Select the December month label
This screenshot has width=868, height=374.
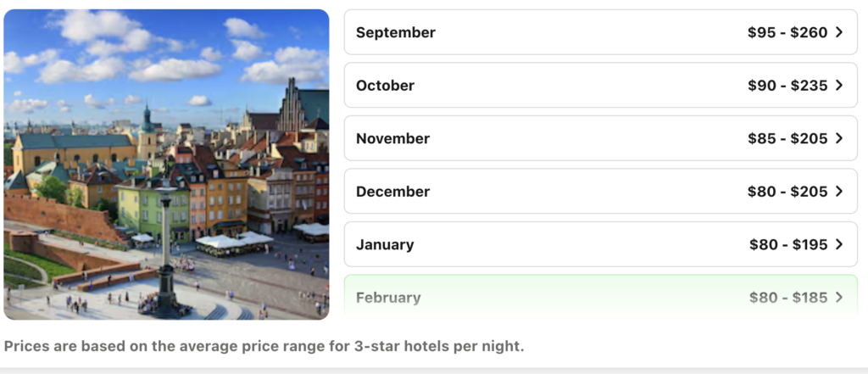pos(392,192)
